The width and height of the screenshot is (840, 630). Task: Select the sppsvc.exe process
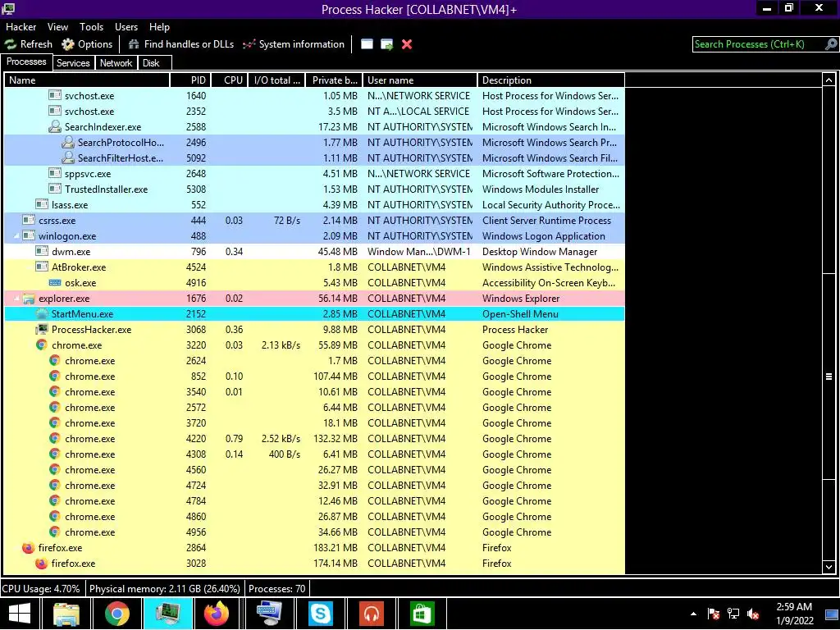[x=314, y=174]
